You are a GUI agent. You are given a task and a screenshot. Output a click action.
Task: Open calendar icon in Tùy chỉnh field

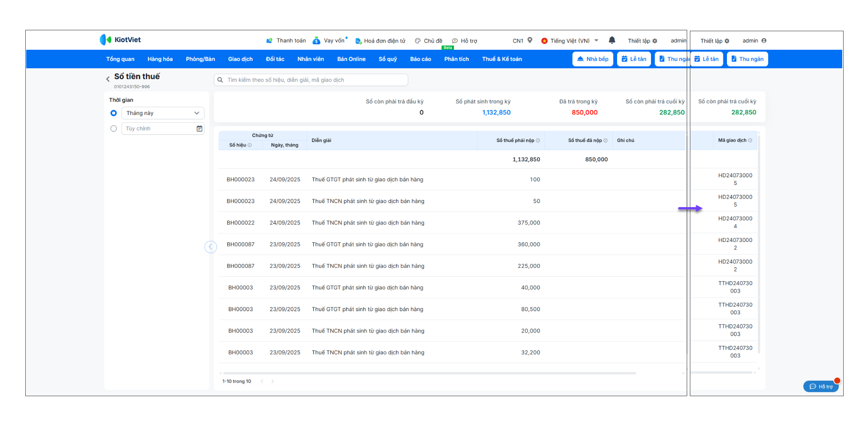199,129
